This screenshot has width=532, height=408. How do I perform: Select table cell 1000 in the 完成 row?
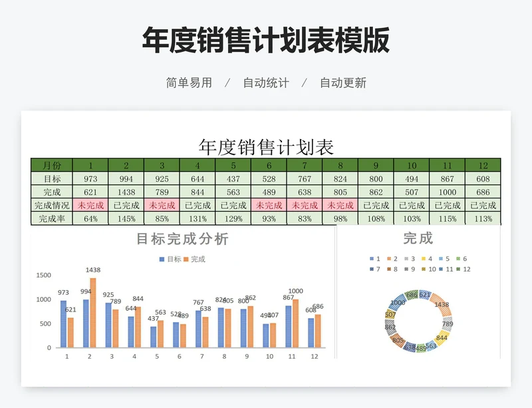pyautogui.click(x=448, y=192)
